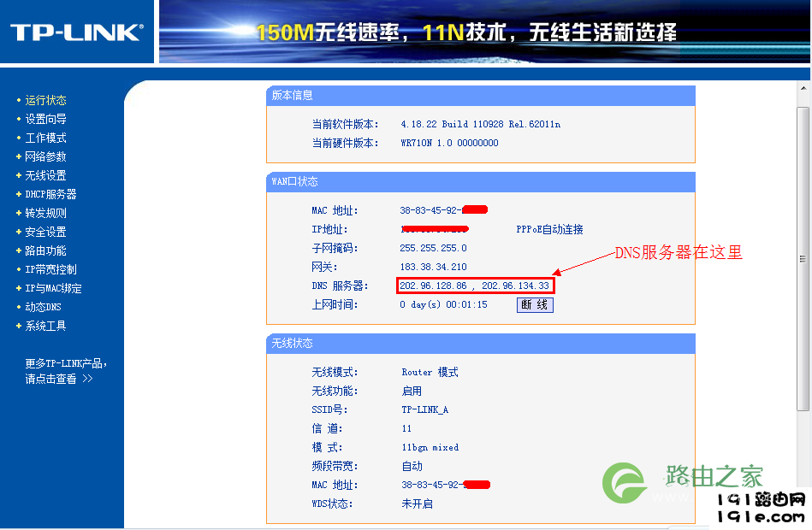Click the Router 模式 value

click(430, 372)
